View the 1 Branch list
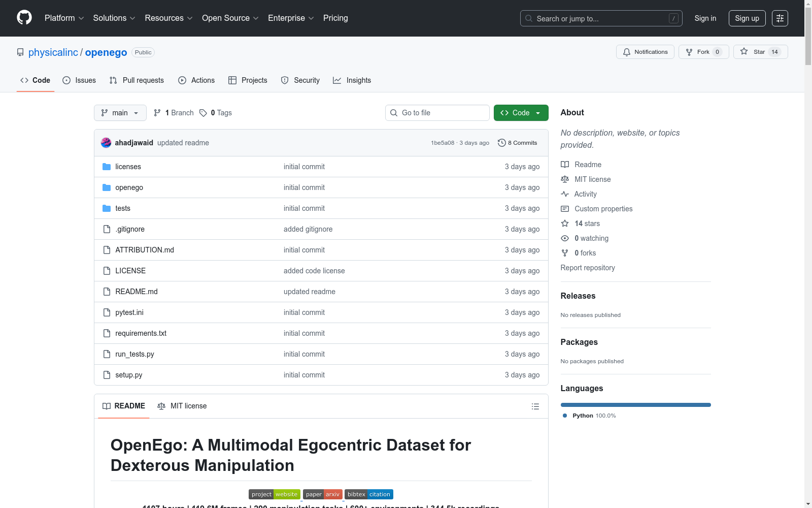 coord(174,113)
